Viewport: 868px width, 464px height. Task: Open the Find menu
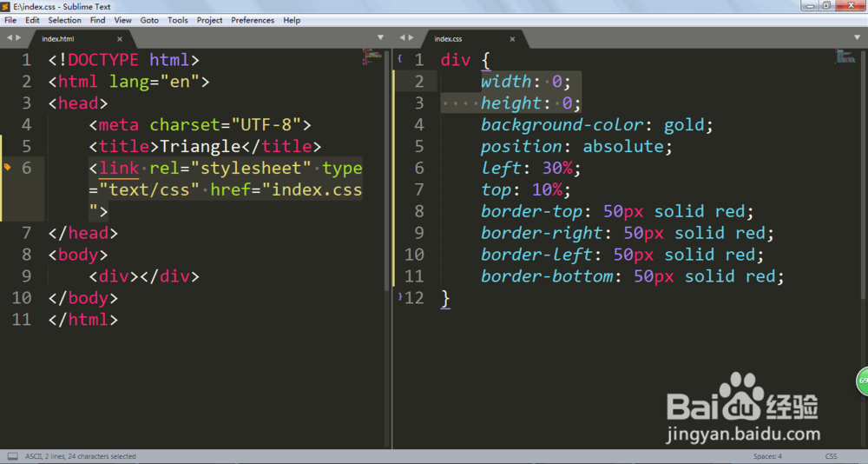97,20
